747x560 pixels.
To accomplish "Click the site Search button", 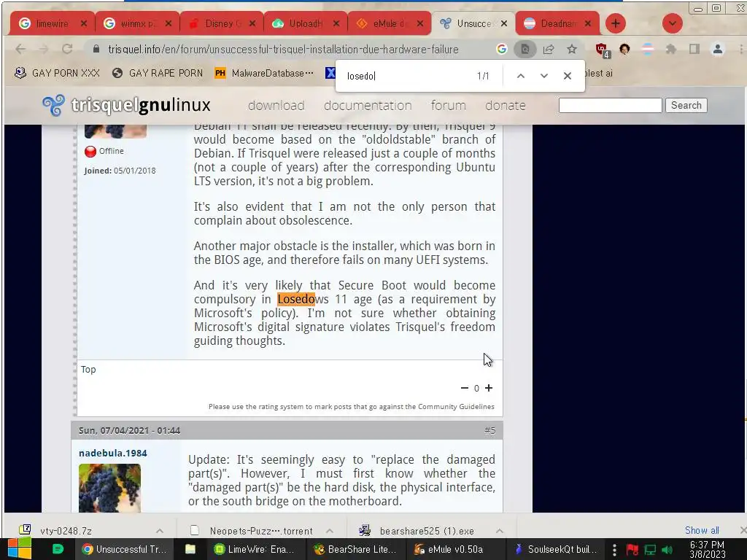I will coord(686,105).
